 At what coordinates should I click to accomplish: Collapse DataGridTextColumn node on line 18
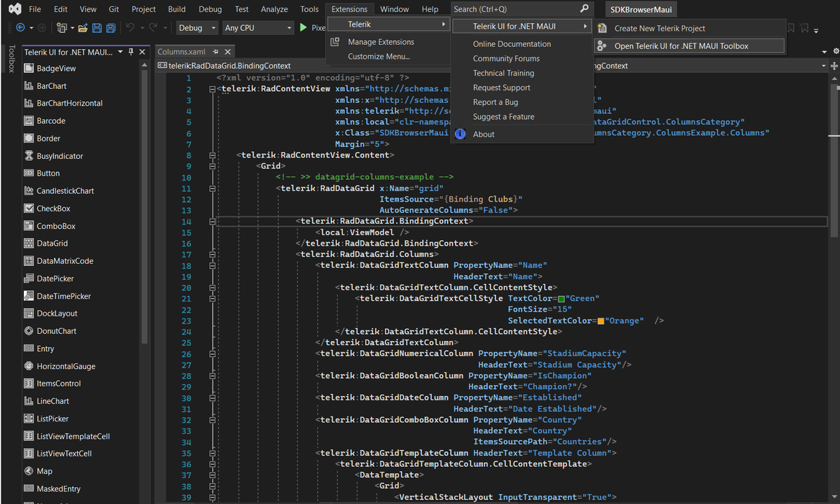coord(212,265)
